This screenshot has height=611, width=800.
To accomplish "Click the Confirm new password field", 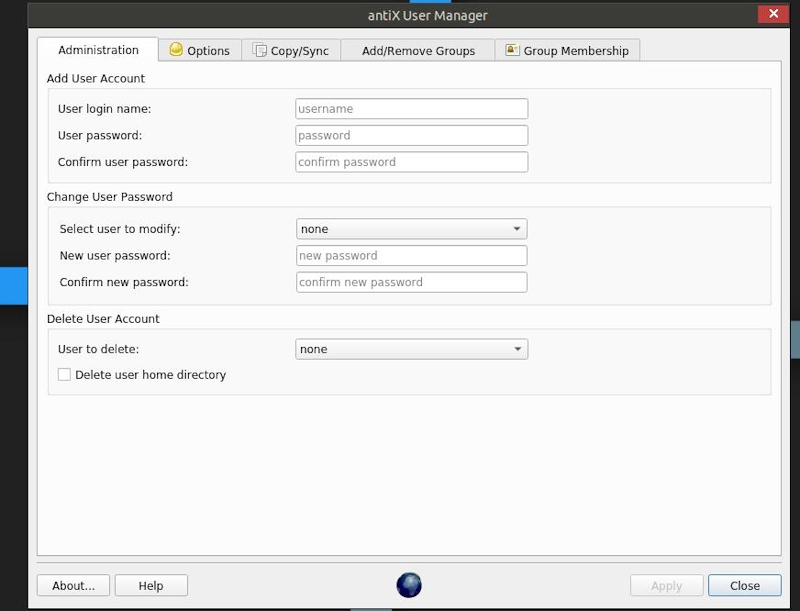I will coord(411,282).
